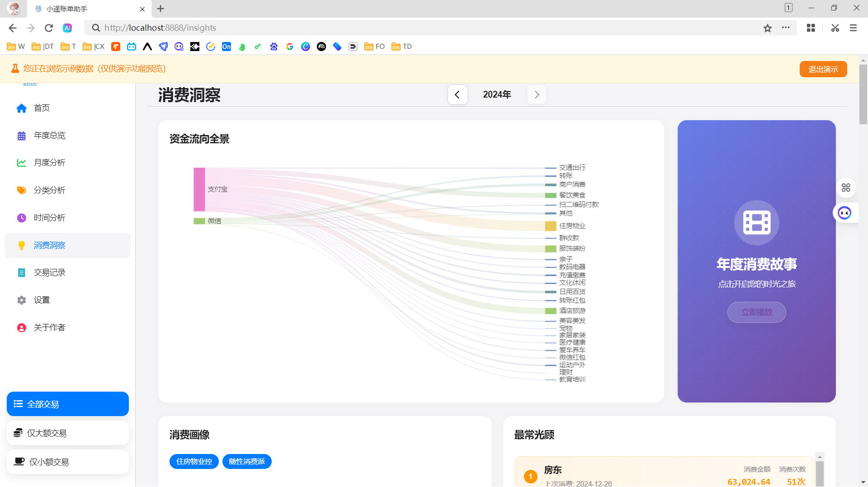
Task: Click the 月度分析 line chart icon
Action: tap(21, 163)
